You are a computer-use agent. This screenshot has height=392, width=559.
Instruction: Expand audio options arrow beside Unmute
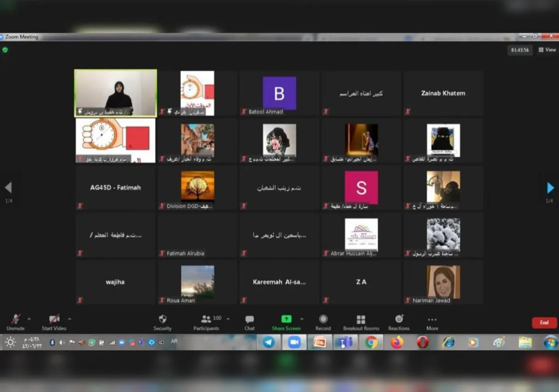click(29, 319)
